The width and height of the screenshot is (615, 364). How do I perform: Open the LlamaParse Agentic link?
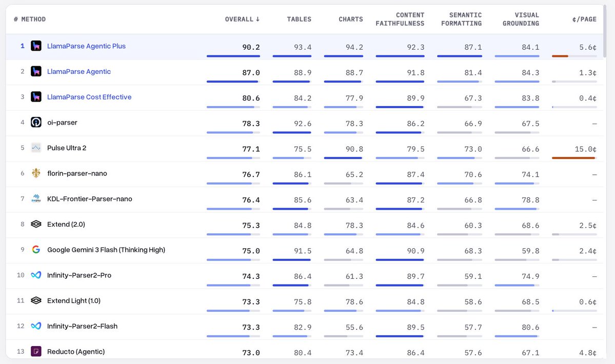(79, 71)
